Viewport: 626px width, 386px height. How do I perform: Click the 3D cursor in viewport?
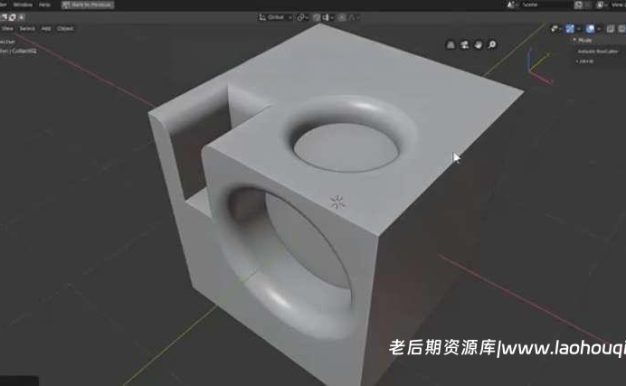click(338, 202)
